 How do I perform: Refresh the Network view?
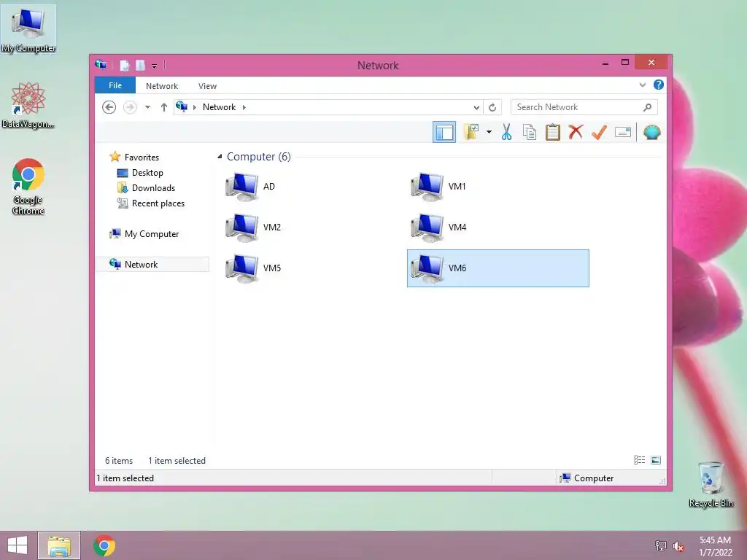tap(492, 107)
